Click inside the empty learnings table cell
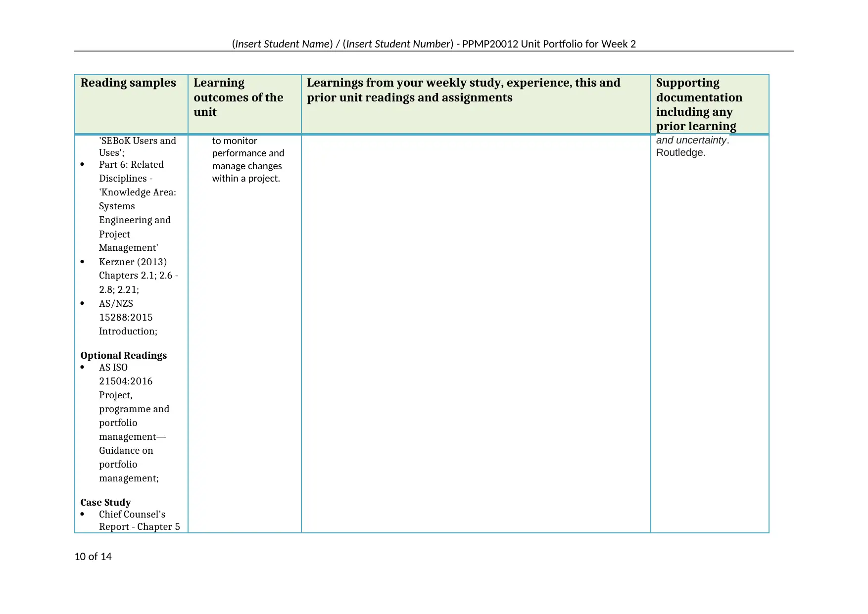Viewport: 868px width, 614px height. click(476, 333)
